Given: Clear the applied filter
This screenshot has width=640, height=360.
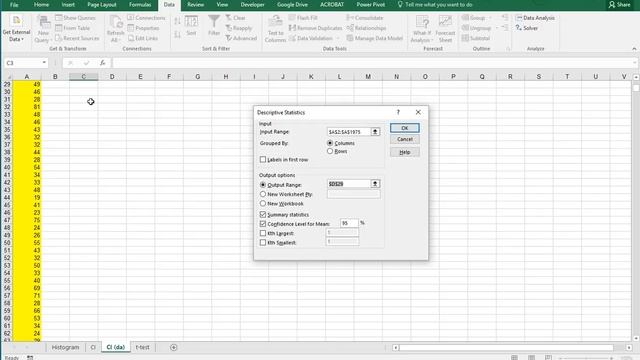Looking at the screenshot, I should pyautogui.click(x=236, y=18).
